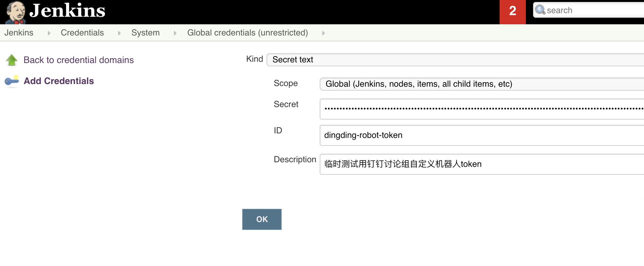
Task: Expand the arrow after Credentials breadcrumb
Action: coord(119,33)
